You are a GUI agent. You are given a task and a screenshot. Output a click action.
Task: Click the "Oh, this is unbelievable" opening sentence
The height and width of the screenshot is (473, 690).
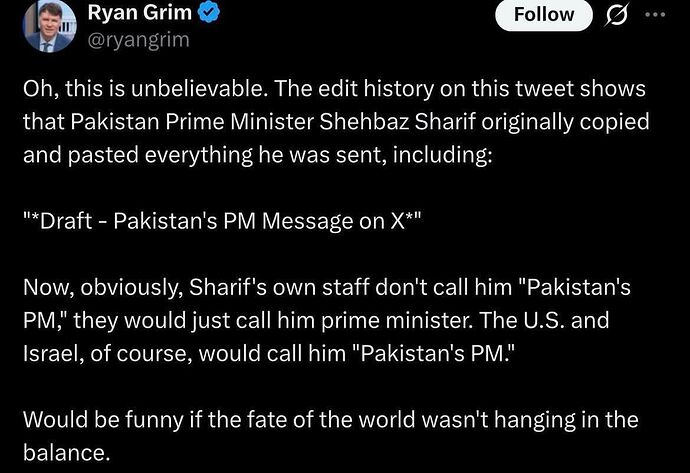(x=144, y=89)
